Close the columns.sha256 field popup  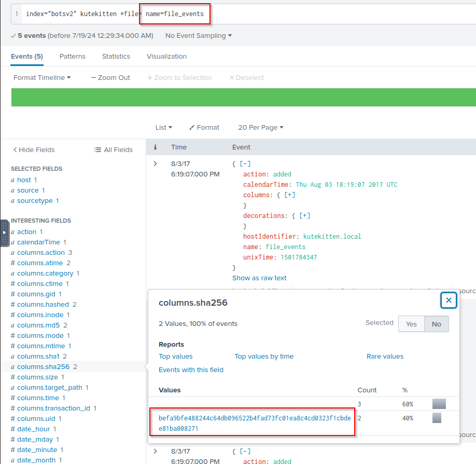pyautogui.click(x=449, y=300)
